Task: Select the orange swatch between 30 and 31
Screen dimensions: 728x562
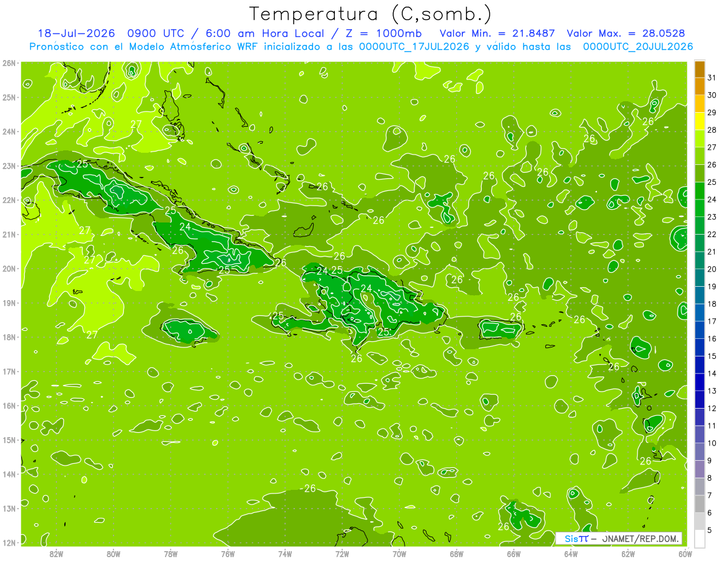Action: (699, 87)
